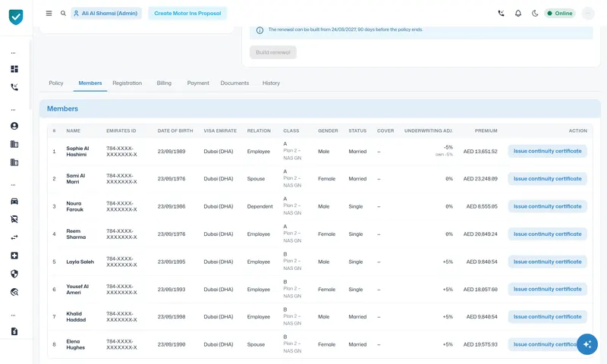
Task: Open the medical plus sidebar icon
Action: pos(14,256)
